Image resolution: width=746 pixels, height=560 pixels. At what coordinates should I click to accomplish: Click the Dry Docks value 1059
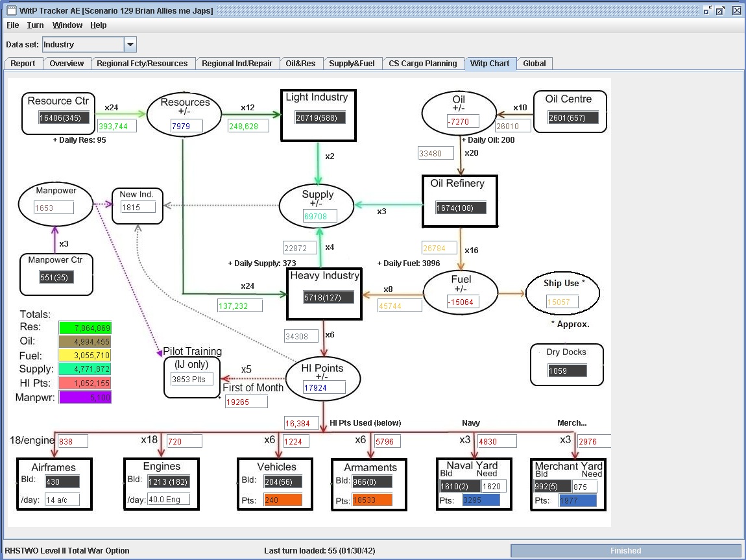tap(567, 371)
